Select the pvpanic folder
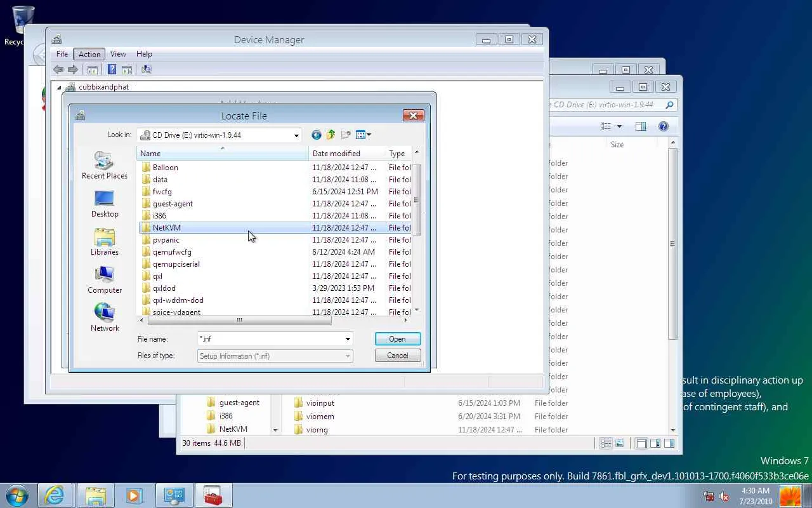812x508 pixels. (x=166, y=240)
